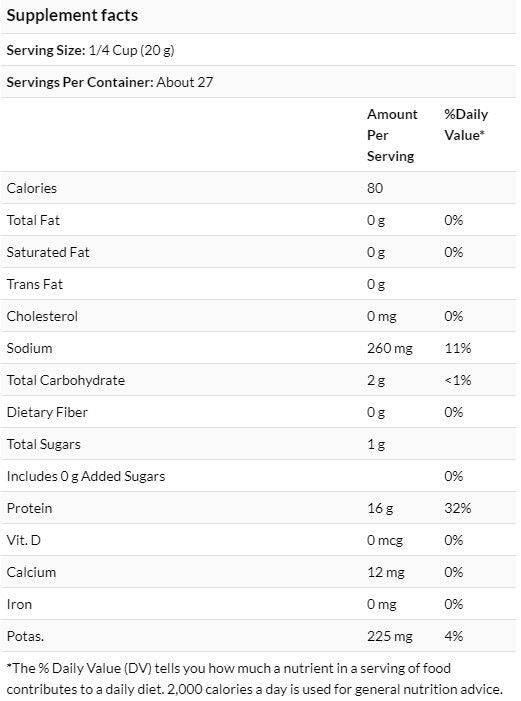Click the %Daily Value column header

click(x=466, y=125)
